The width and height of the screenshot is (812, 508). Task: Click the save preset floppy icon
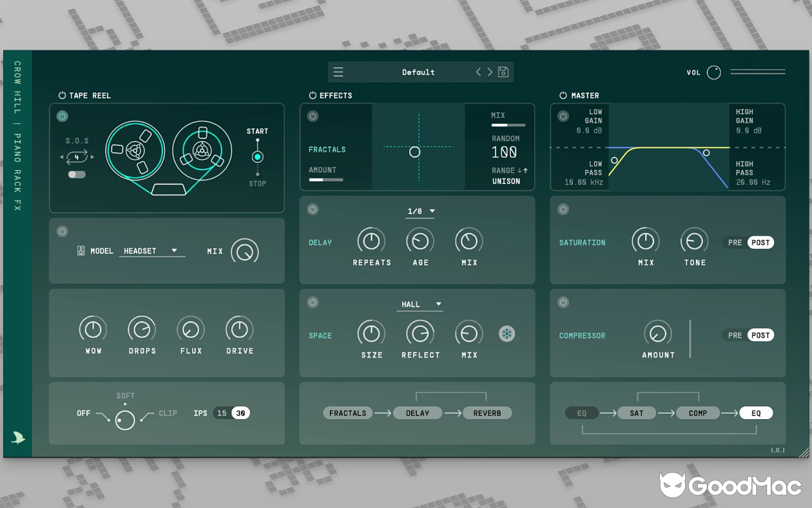[503, 72]
